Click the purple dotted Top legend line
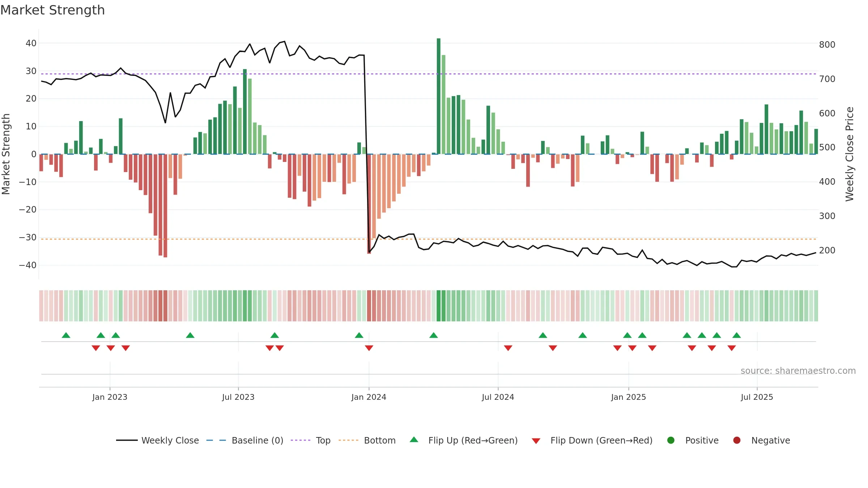868x488 pixels. click(x=301, y=440)
